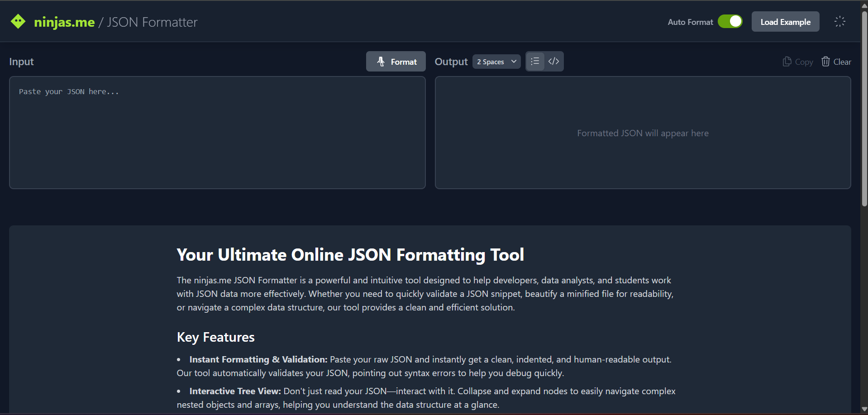Click the Load Example button

785,22
